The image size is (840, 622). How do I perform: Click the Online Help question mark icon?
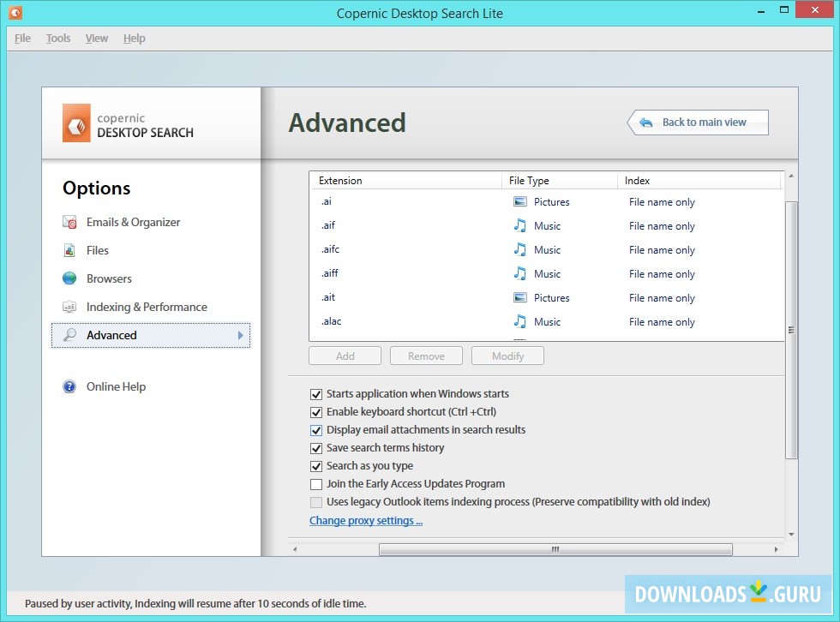click(x=69, y=386)
